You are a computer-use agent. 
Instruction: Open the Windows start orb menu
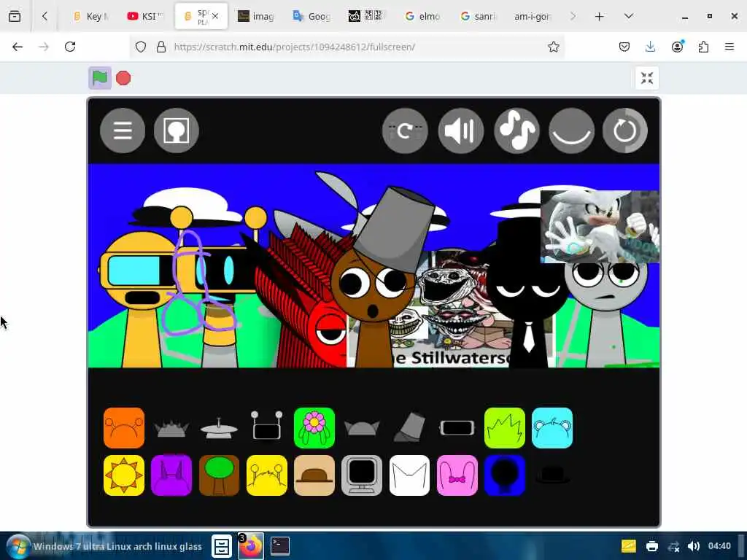pyautogui.click(x=19, y=546)
